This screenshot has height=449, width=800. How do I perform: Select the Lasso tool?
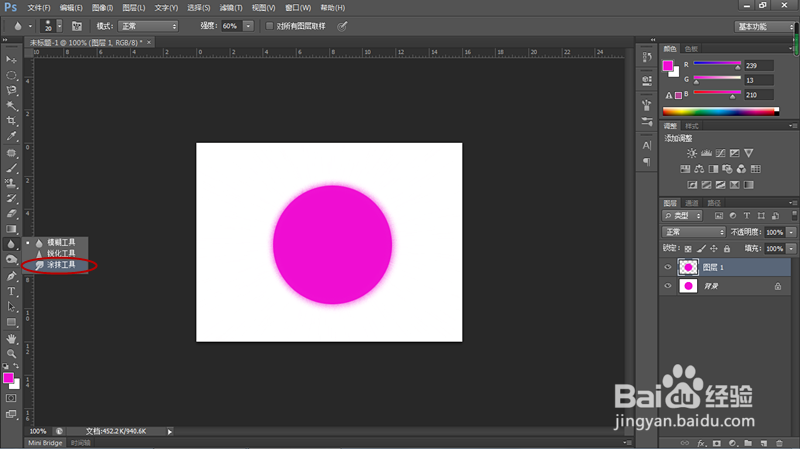pyautogui.click(x=11, y=91)
